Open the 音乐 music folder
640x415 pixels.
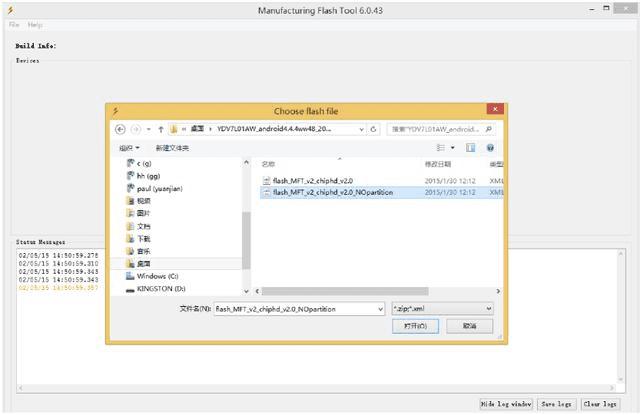pyautogui.click(x=139, y=251)
